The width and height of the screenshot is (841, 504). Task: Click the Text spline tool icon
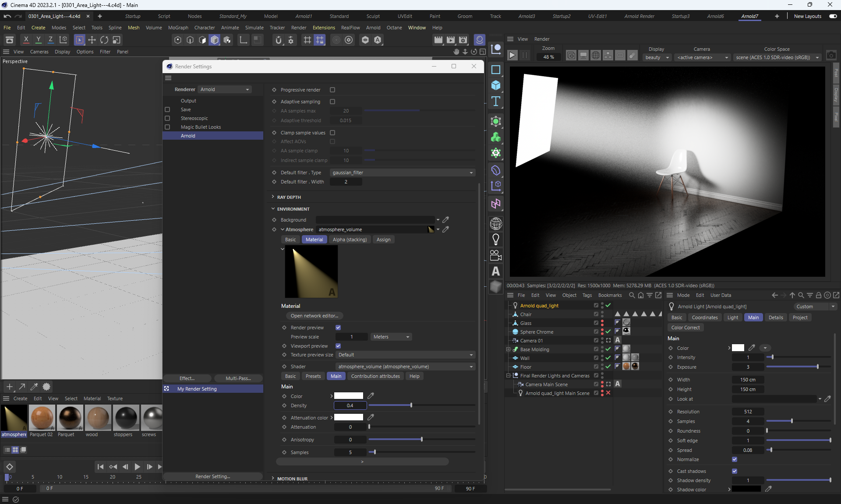pyautogui.click(x=496, y=102)
